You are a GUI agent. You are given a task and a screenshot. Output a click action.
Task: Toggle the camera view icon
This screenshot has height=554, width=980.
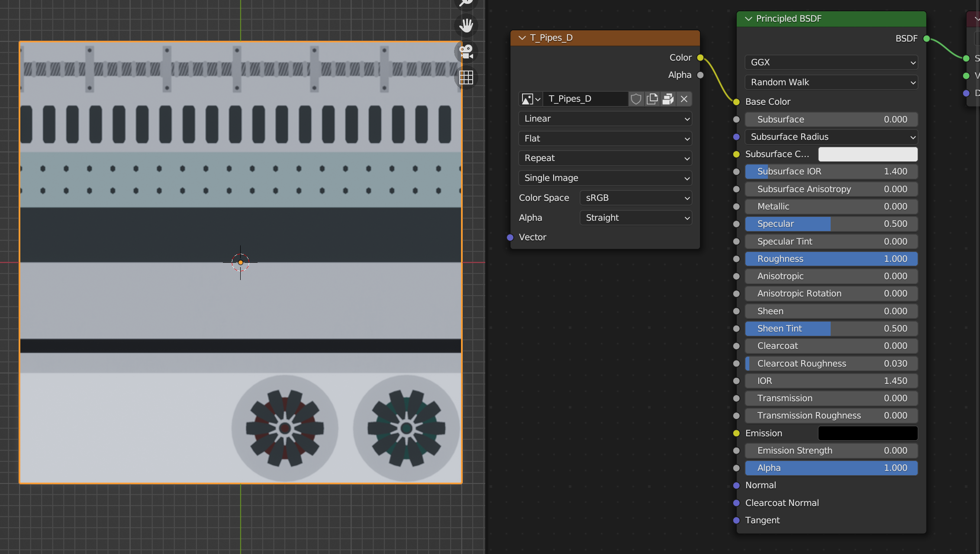(466, 52)
